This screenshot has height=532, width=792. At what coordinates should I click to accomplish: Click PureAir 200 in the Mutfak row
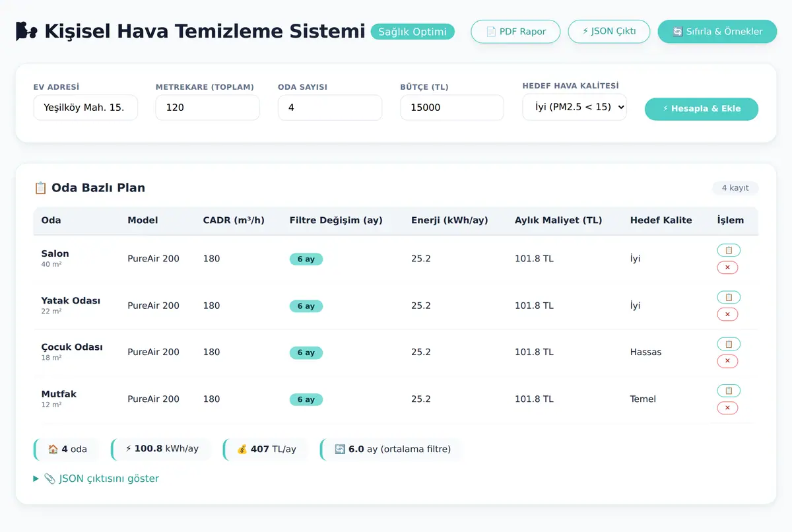tap(153, 399)
